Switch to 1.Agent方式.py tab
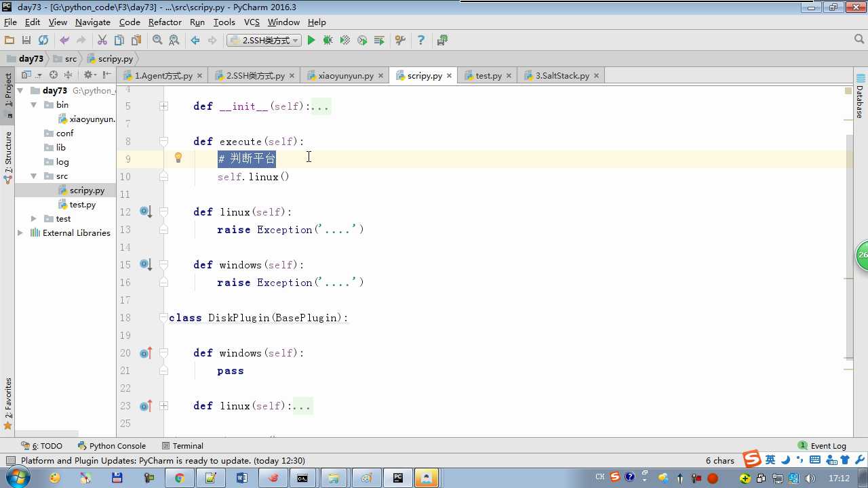 point(163,76)
